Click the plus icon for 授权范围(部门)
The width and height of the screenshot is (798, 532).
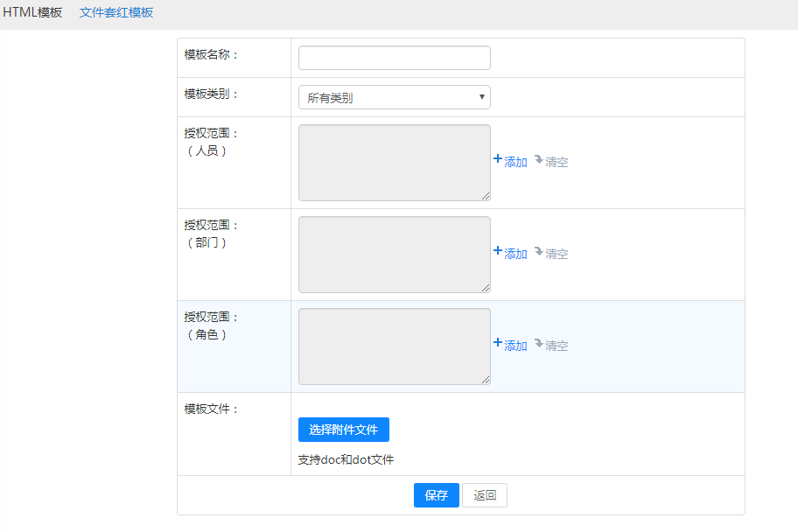498,251
